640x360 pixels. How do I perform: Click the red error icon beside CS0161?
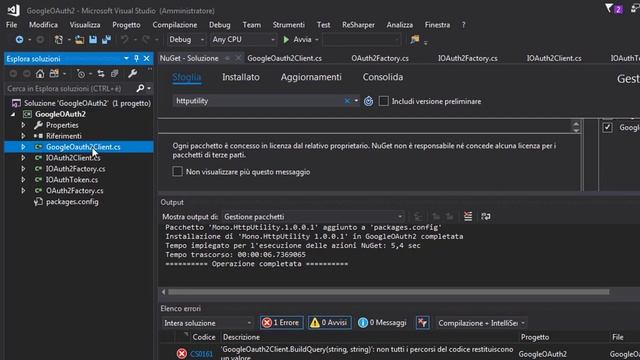(182, 353)
